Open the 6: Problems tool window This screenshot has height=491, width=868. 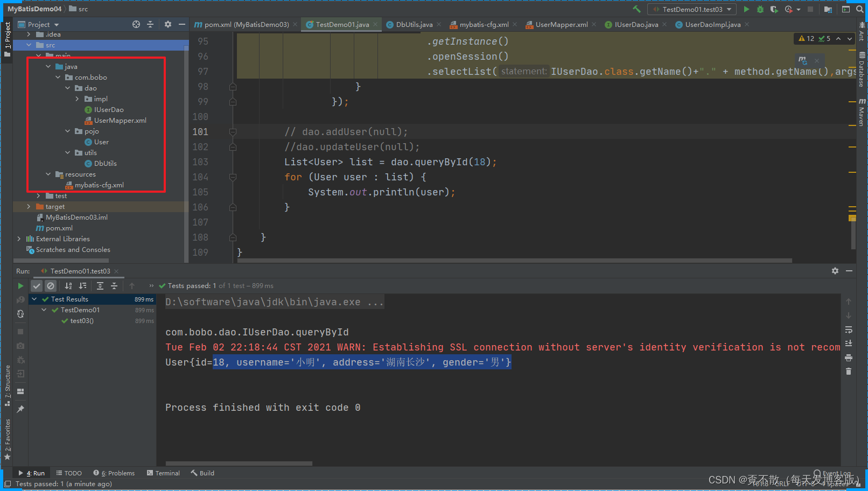click(114, 473)
